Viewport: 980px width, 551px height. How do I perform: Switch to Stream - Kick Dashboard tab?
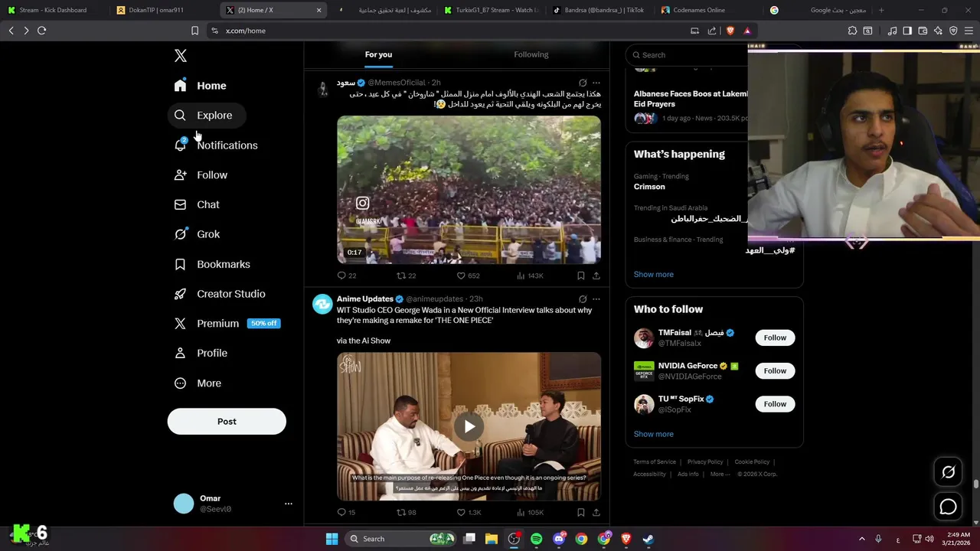click(x=53, y=10)
